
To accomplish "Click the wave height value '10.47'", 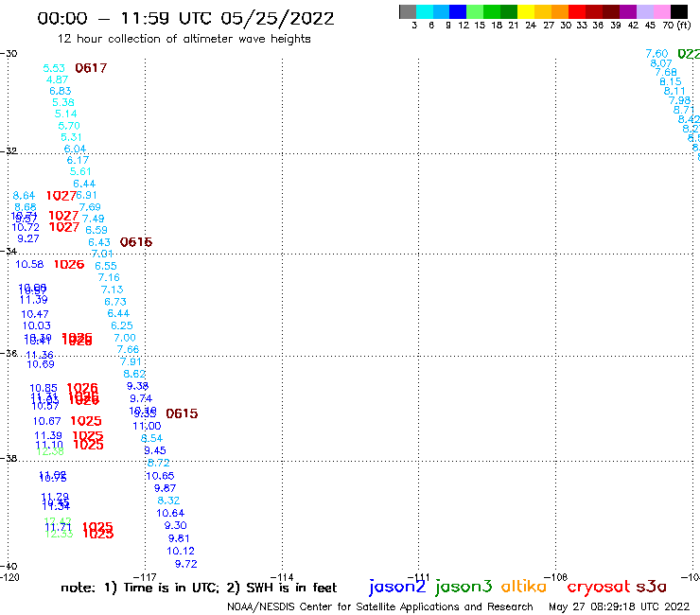I will click(x=35, y=314).
